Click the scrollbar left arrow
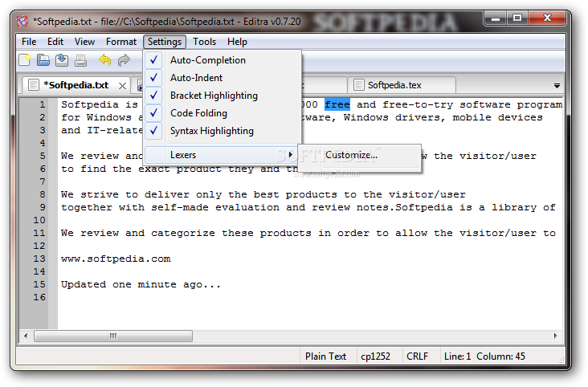This screenshot has height=387, width=588. pos(26,336)
